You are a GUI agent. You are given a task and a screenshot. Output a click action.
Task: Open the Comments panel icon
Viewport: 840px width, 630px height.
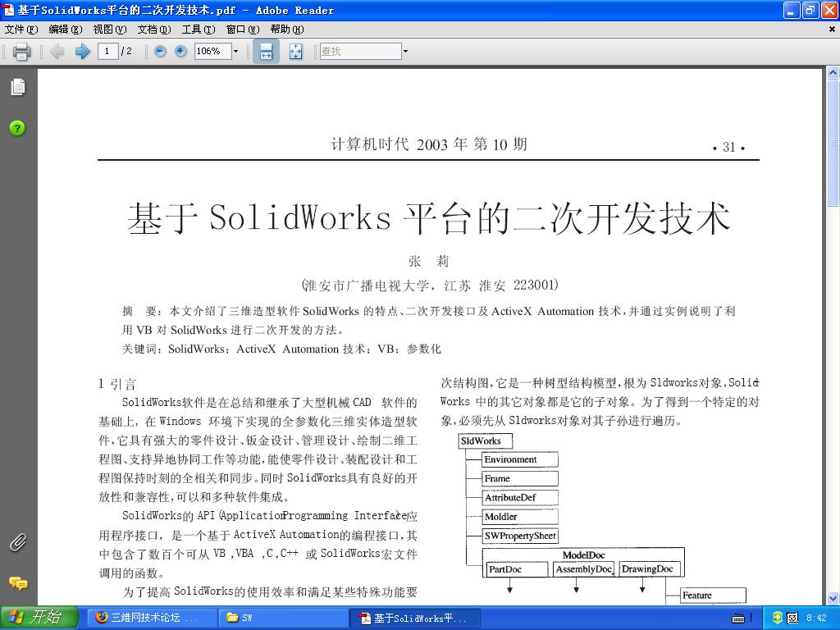(x=18, y=583)
